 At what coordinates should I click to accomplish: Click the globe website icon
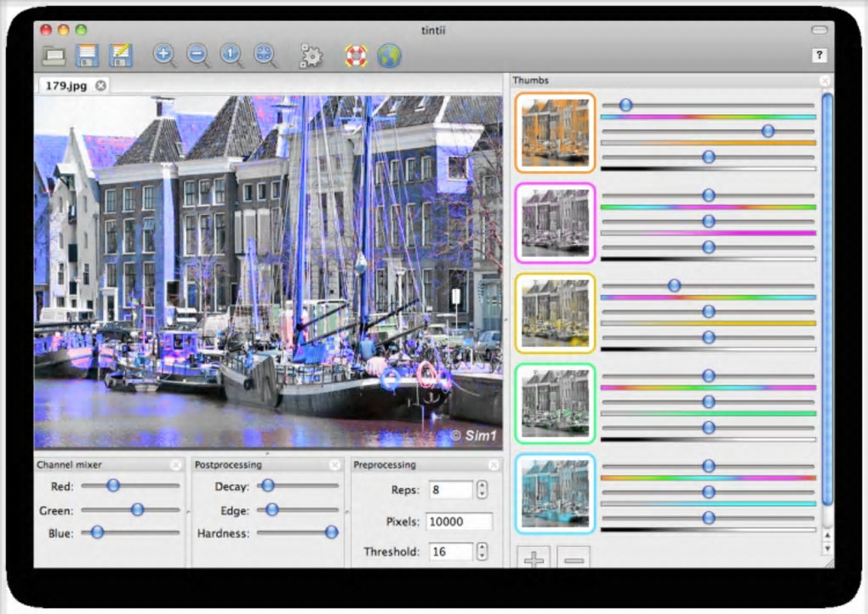389,56
